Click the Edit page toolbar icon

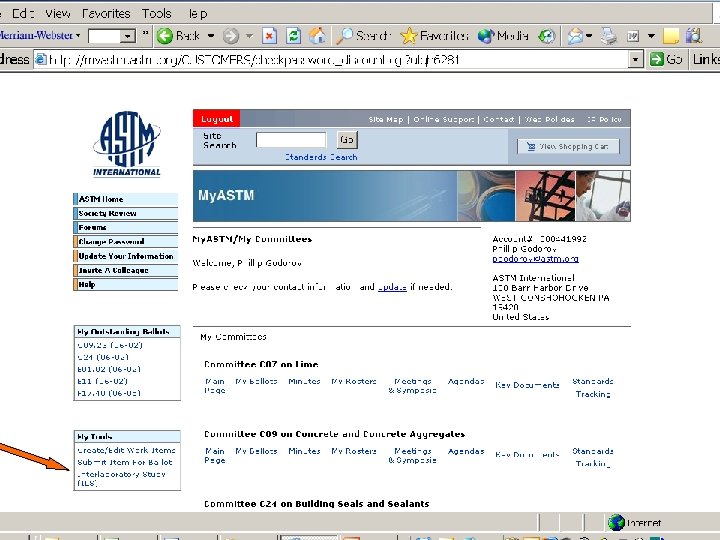pos(633,36)
